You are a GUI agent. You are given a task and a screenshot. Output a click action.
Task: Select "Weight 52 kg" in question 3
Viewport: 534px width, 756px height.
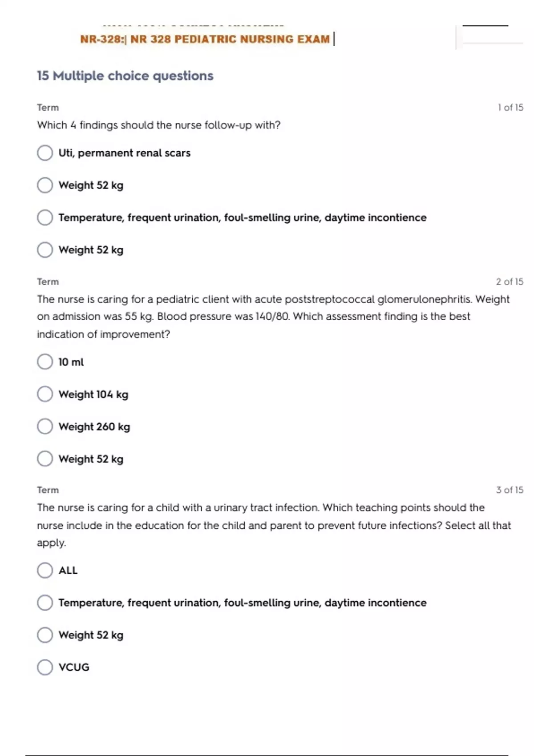[45, 635]
